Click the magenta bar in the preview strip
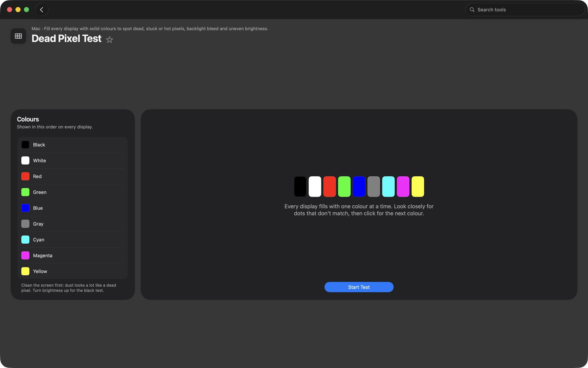 (x=403, y=187)
